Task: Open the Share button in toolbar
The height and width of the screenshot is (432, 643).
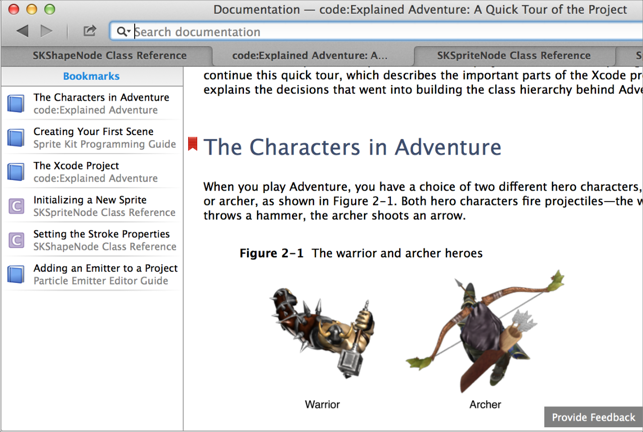Action: point(89,31)
